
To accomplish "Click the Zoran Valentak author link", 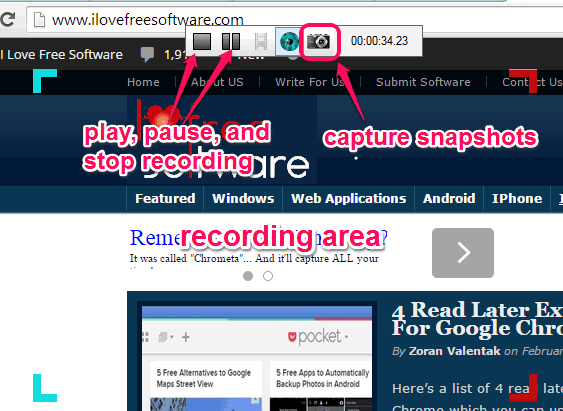I will click(454, 351).
